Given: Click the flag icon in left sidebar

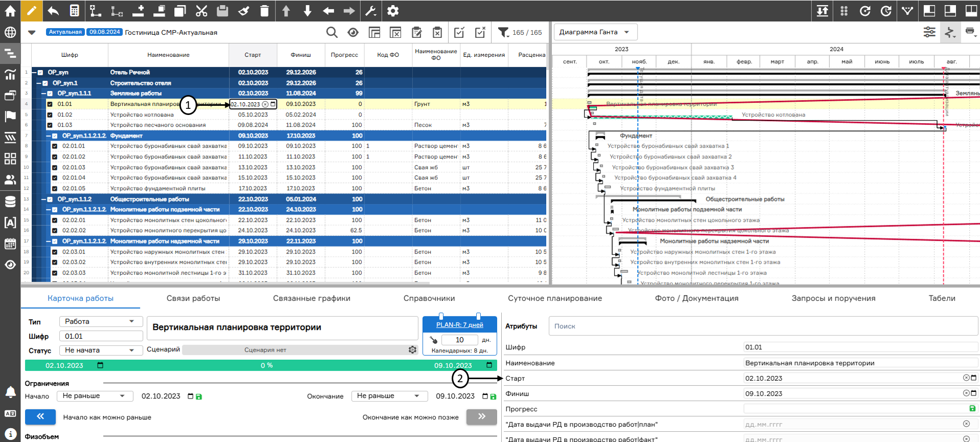Looking at the screenshot, I should click(10, 116).
